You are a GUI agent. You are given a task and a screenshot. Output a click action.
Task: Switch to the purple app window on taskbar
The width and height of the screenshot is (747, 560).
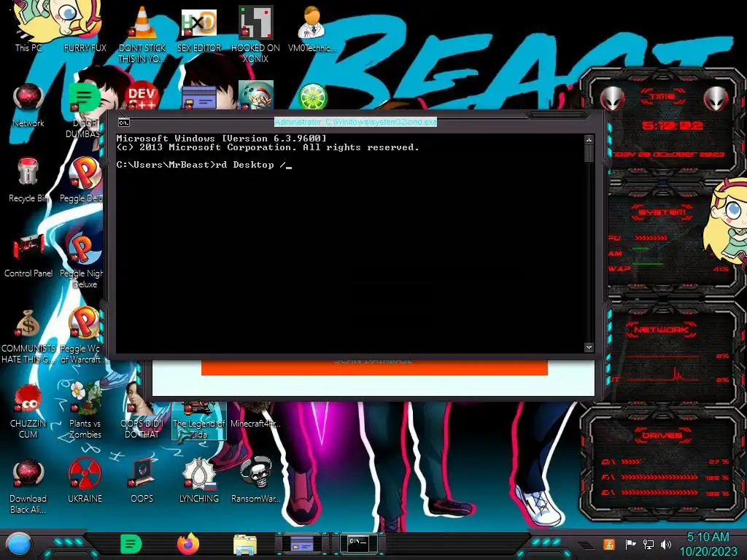coord(302,544)
